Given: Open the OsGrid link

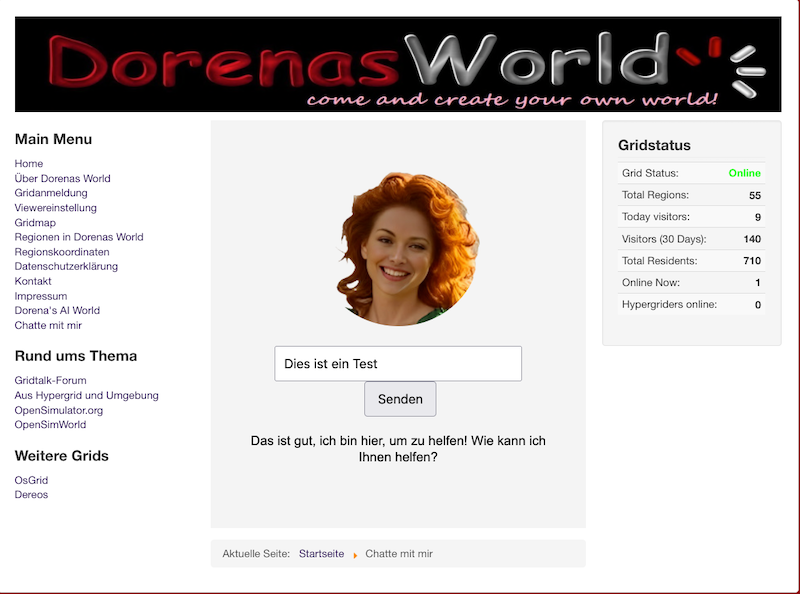Looking at the screenshot, I should [x=31, y=480].
